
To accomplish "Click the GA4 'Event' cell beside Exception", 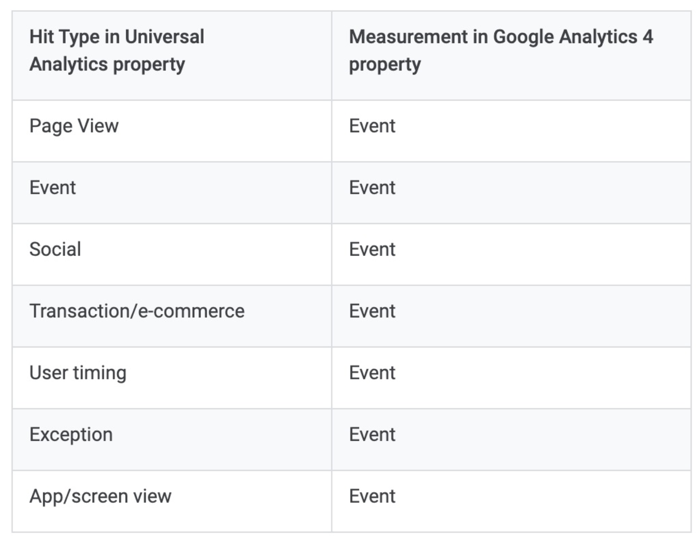I will click(x=372, y=435).
